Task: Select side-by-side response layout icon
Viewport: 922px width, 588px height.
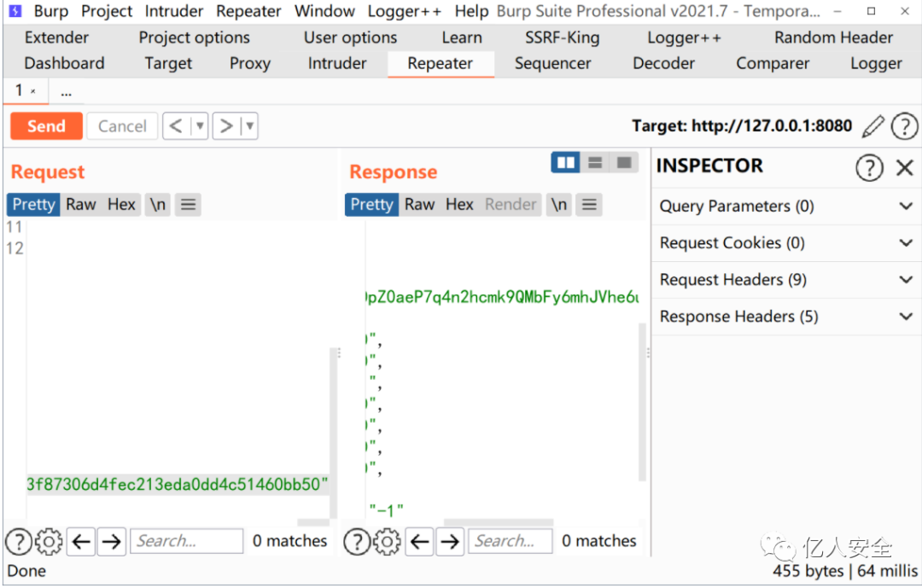Action: pyautogui.click(x=566, y=162)
